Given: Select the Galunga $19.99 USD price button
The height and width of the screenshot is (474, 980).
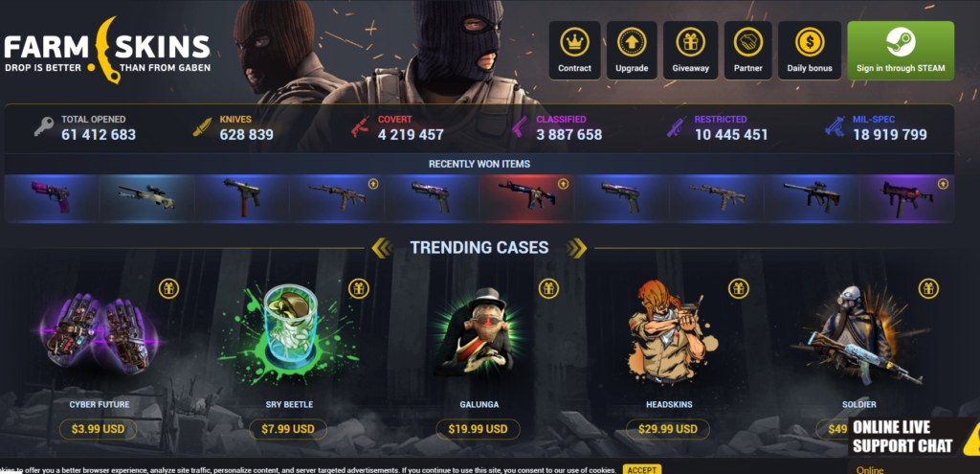Looking at the screenshot, I should pyautogui.click(x=478, y=430).
